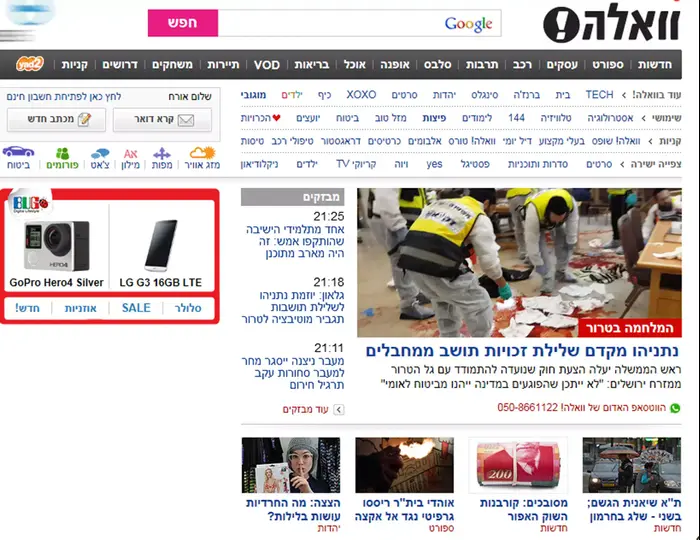700x540 pixels.
Task: Open the main terror attack photo
Action: coord(519,262)
